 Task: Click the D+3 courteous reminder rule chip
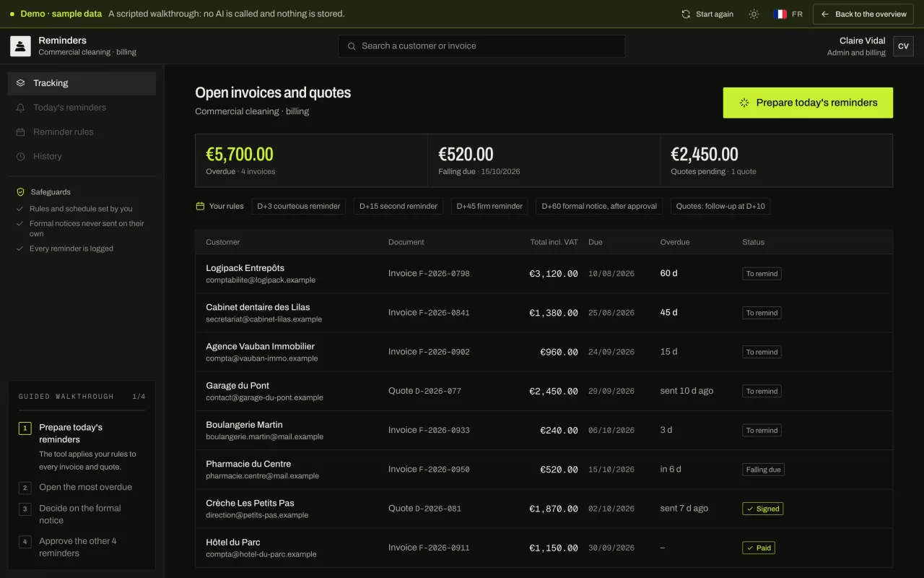[x=299, y=206]
